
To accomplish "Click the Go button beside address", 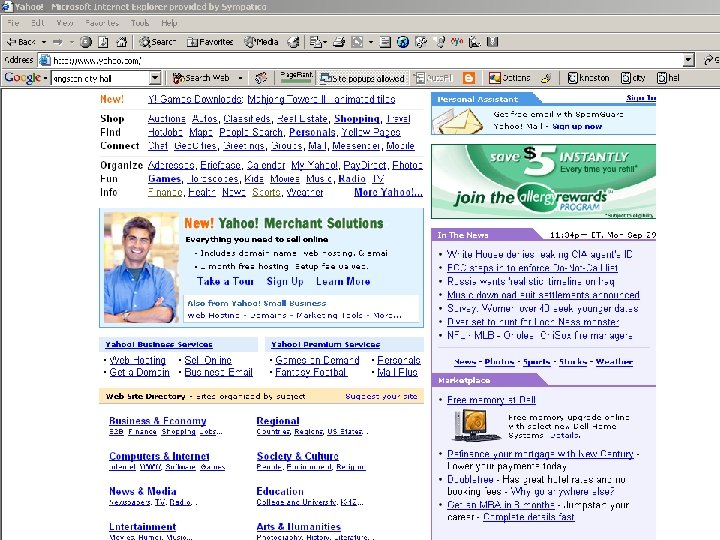I will [711, 60].
